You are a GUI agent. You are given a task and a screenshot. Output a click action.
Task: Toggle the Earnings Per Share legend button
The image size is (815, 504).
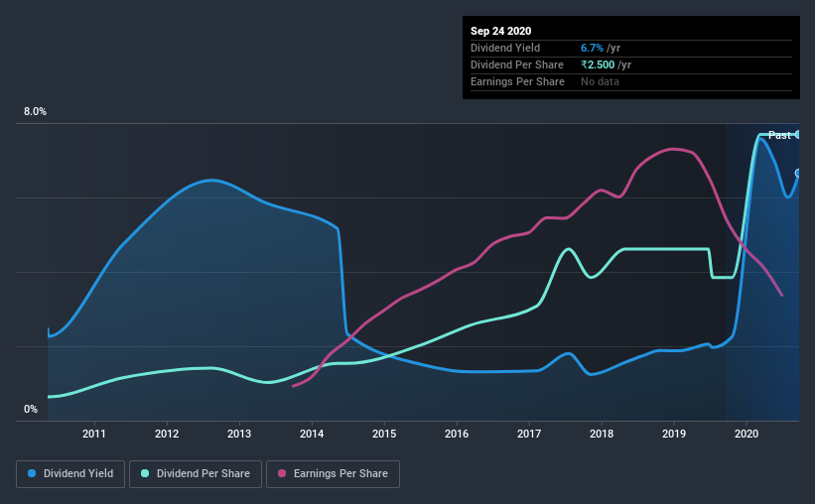click(x=333, y=474)
